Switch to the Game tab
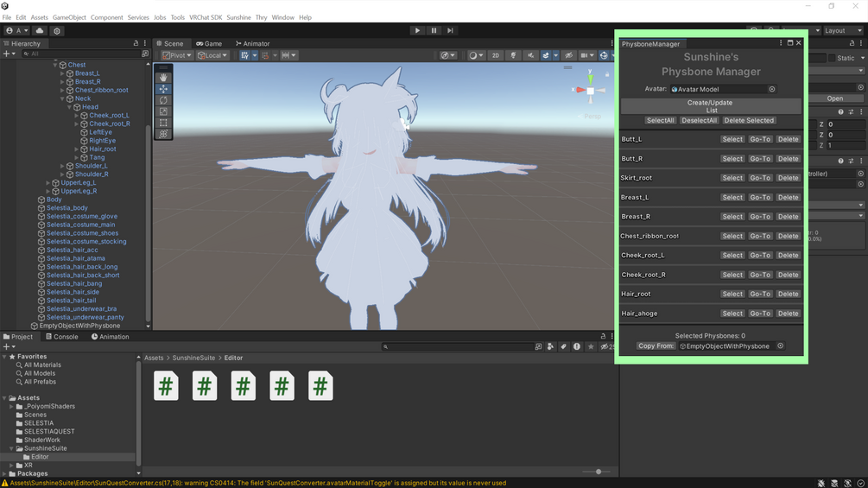The image size is (868, 488). (x=209, y=43)
